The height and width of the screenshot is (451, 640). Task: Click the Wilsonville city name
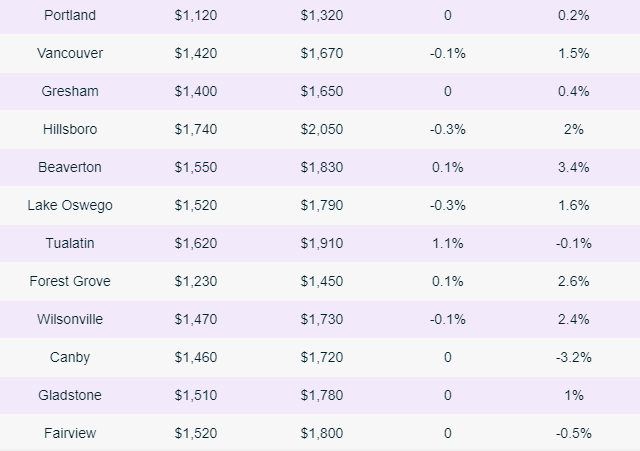(70, 319)
